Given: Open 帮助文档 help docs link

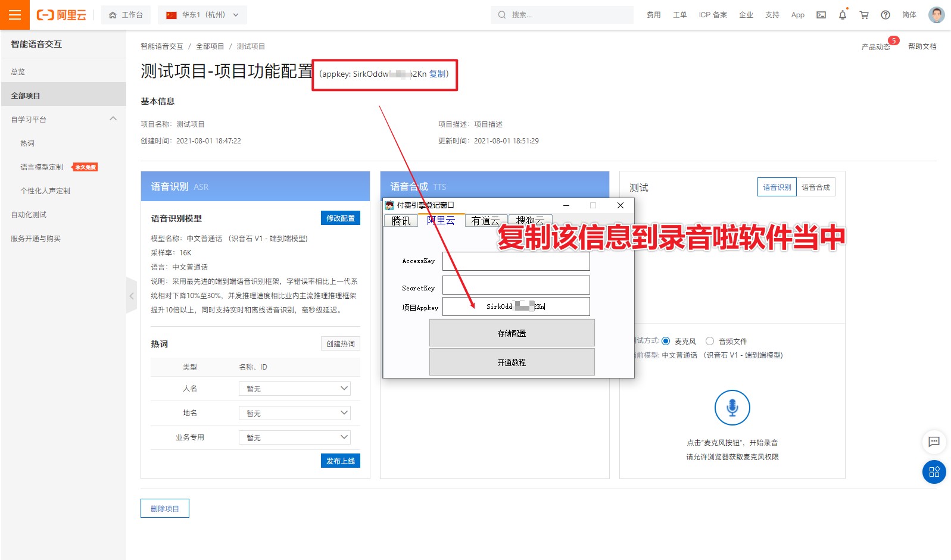Looking at the screenshot, I should pos(922,46).
